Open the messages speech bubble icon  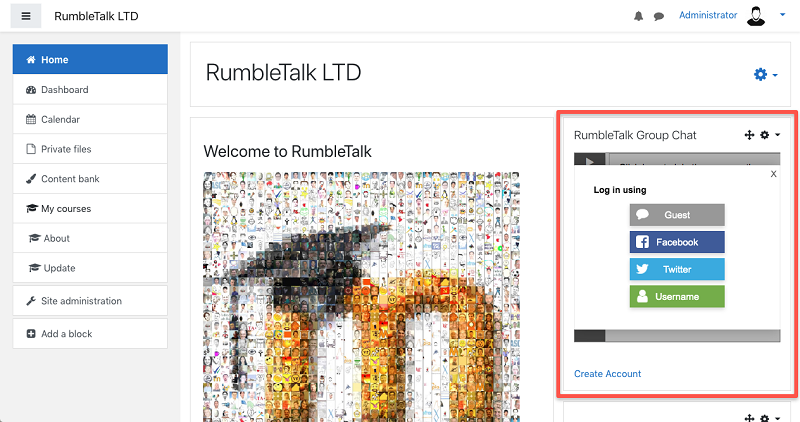point(659,16)
